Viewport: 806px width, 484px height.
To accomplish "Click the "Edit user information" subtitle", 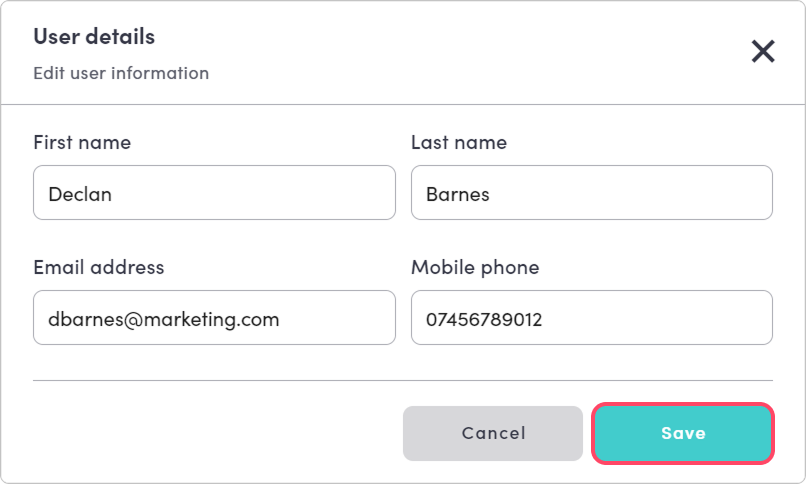I will (x=121, y=73).
